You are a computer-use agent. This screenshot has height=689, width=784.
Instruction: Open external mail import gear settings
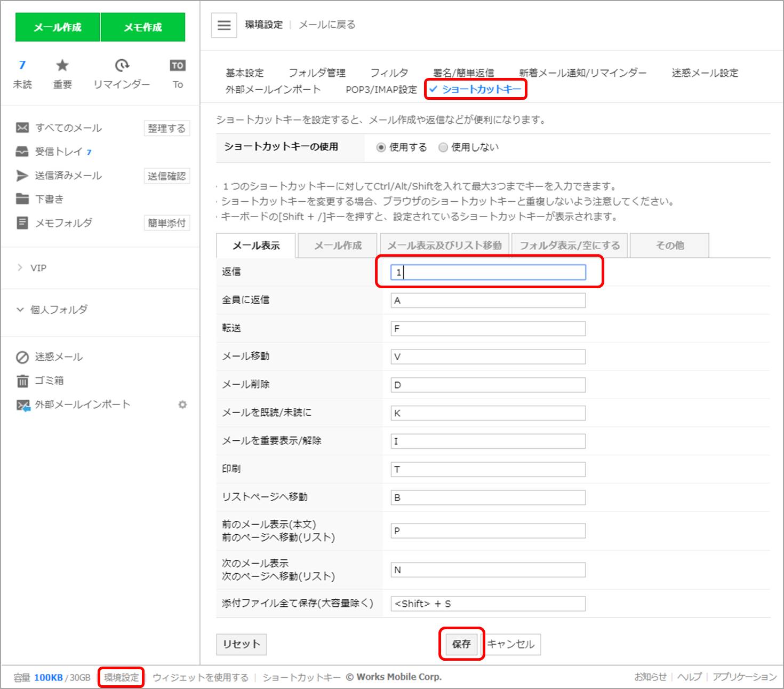(x=182, y=405)
